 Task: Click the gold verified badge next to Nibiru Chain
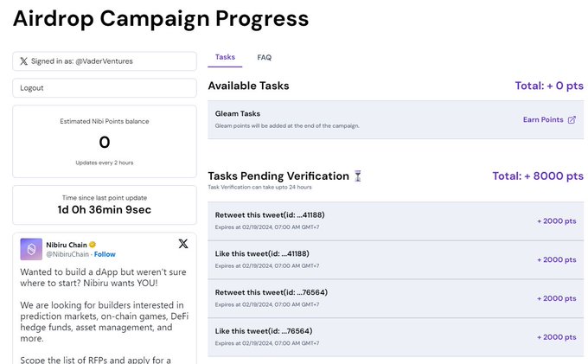[x=93, y=245]
